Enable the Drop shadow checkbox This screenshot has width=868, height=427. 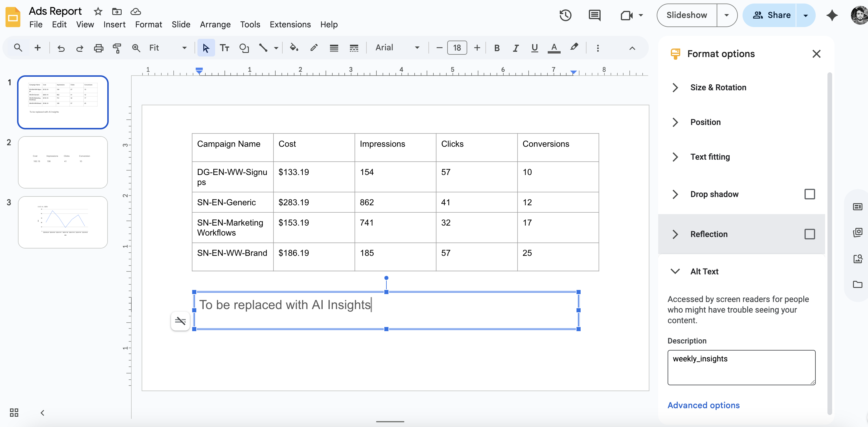(x=809, y=194)
